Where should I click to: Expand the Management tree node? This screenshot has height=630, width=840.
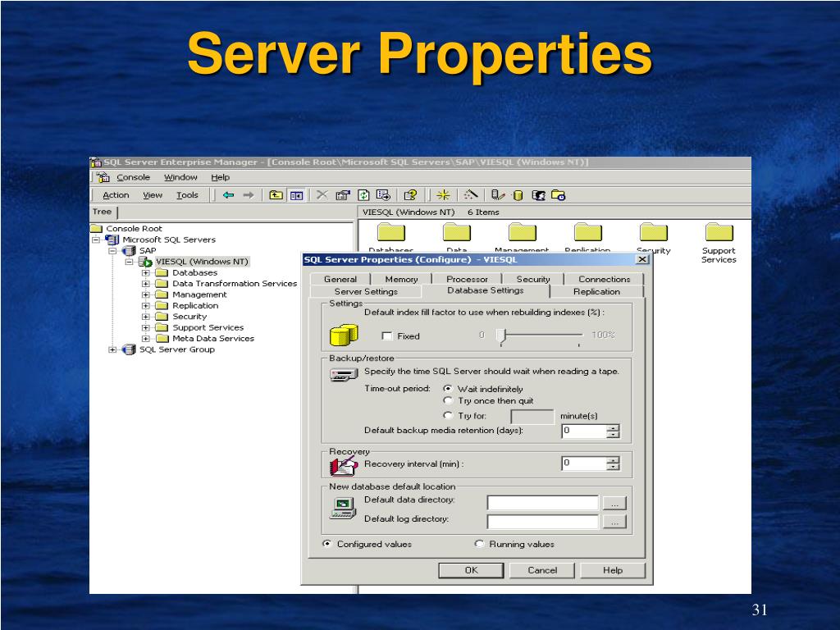[x=146, y=294]
